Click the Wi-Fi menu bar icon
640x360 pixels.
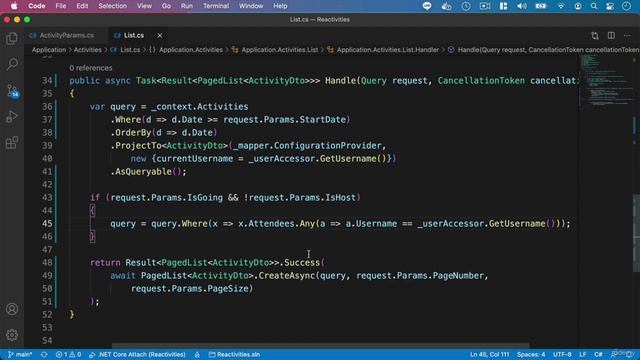(561, 6)
